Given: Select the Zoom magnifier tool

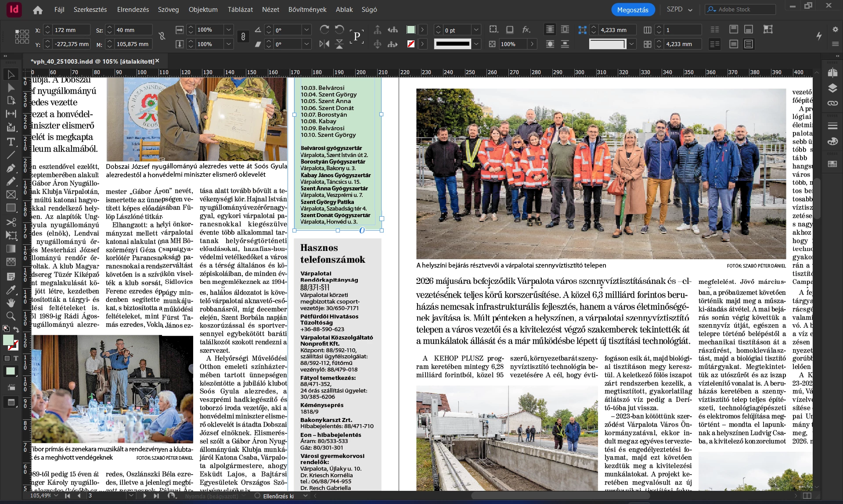Looking at the screenshot, I should pos(11,316).
